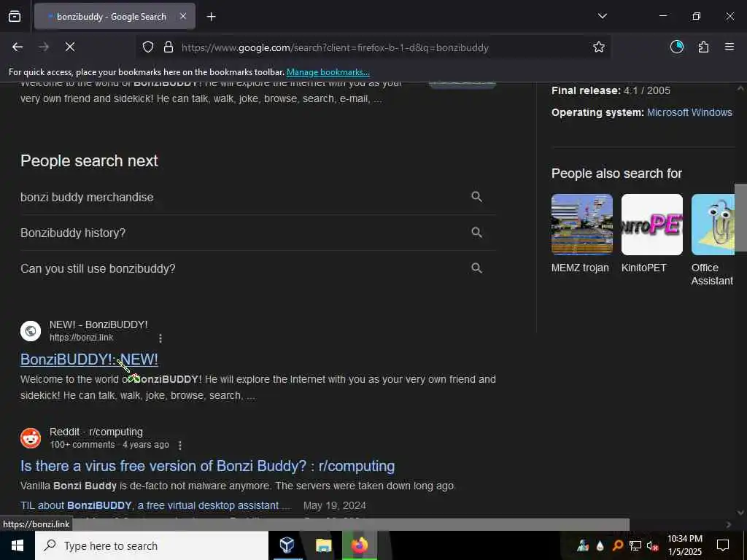Select the bonzibuddy - Google Search tab
The image size is (747, 560).
[x=115, y=17]
